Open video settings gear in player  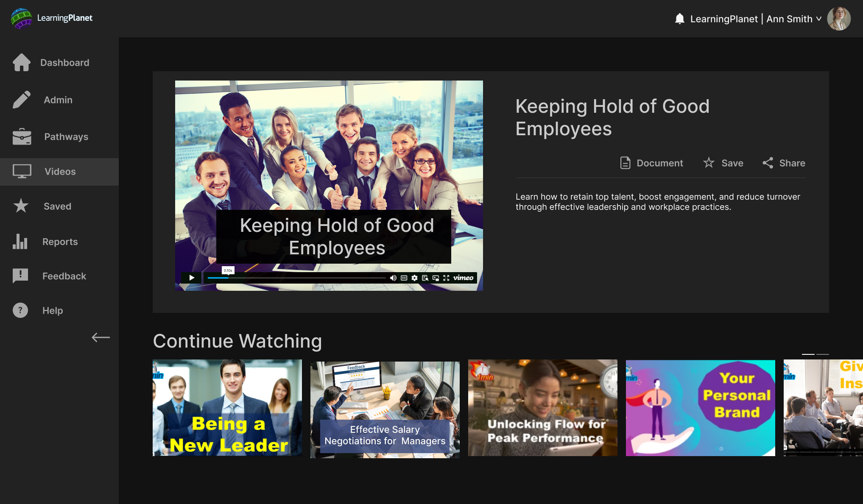(x=414, y=278)
